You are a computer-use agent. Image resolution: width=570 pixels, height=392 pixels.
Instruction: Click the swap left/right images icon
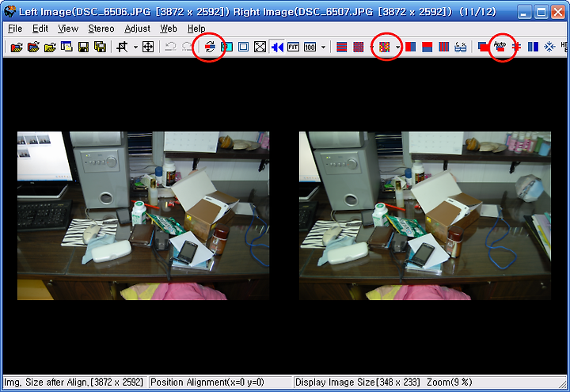(x=210, y=47)
